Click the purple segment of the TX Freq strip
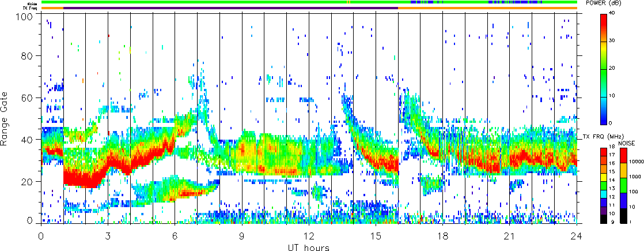Screen dimensions: 644x251 click(x=230, y=8)
